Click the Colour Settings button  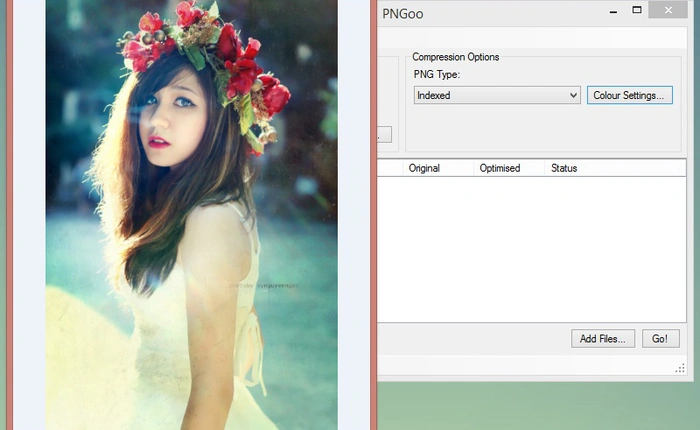point(630,95)
